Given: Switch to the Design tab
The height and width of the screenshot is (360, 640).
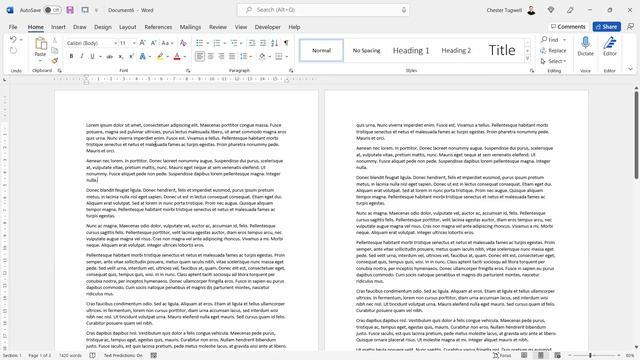Looking at the screenshot, I should pyautogui.click(x=102, y=27).
